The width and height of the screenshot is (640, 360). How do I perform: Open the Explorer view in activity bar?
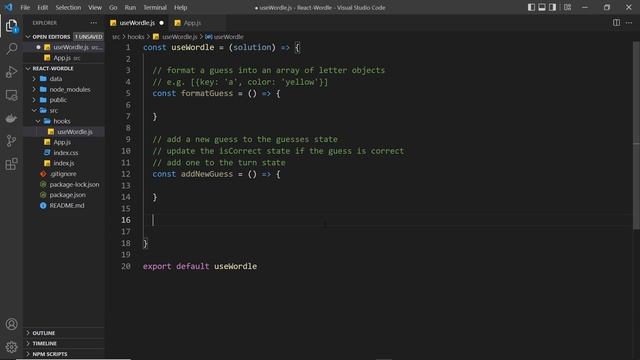11,26
